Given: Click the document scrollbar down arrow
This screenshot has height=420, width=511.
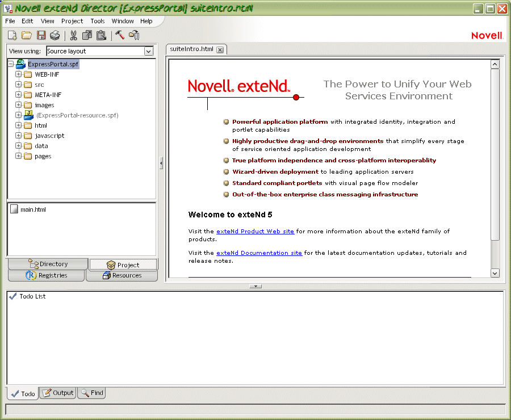Looking at the screenshot, I should (495, 273).
